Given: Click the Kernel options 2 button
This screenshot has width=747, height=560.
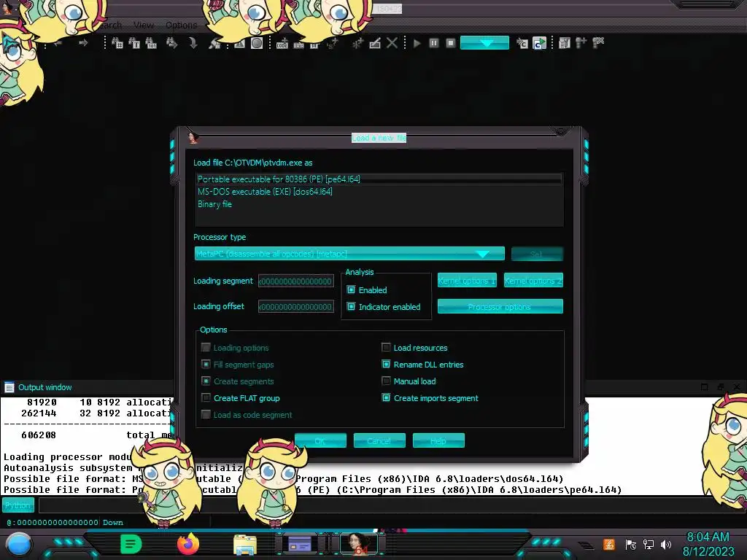Looking at the screenshot, I should [x=533, y=281].
